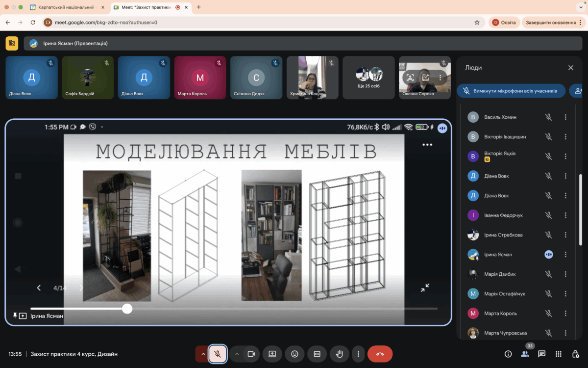Expand video settings arrow beside camera

point(237,354)
